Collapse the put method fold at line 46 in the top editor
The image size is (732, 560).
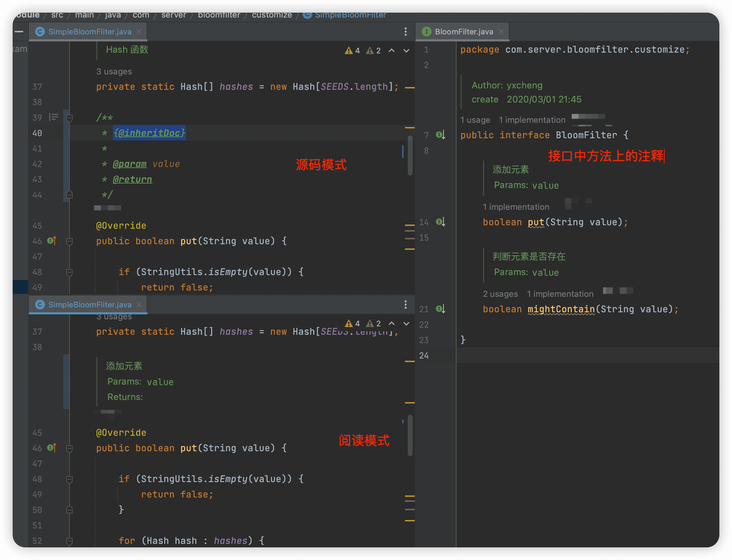coord(69,241)
